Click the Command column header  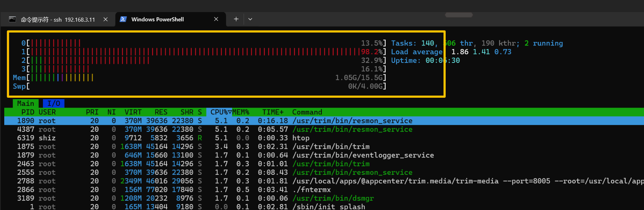pyautogui.click(x=307, y=112)
